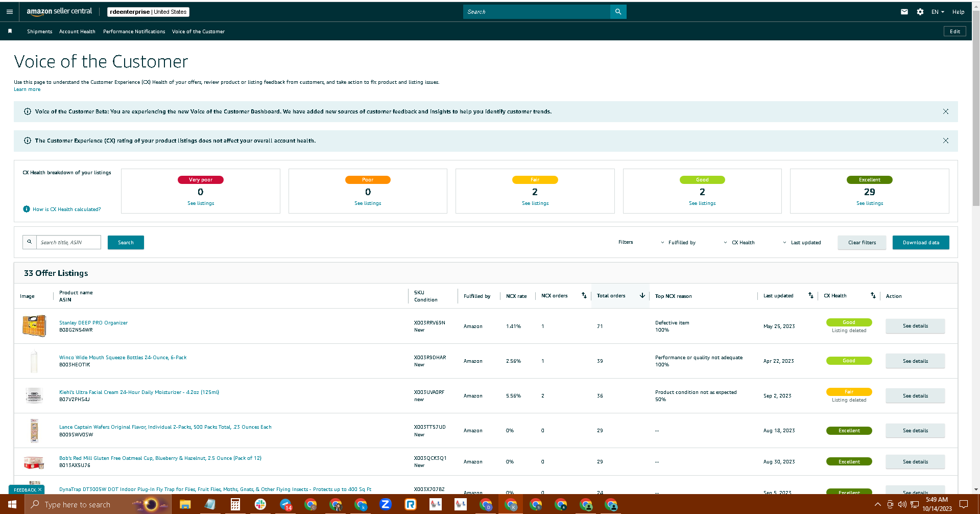The image size is (980, 514).
Task: Open the hamburger navigation menu
Action: [x=9, y=12]
